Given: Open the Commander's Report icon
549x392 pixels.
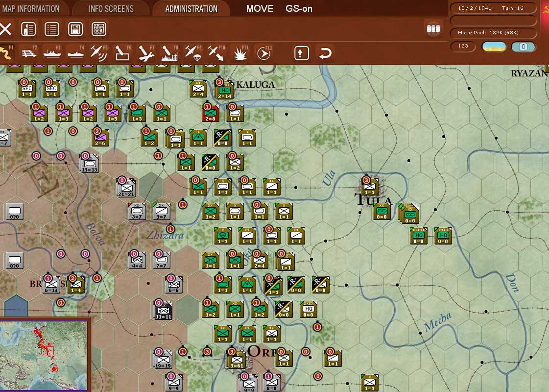Looking at the screenshot, I should pos(28,28).
